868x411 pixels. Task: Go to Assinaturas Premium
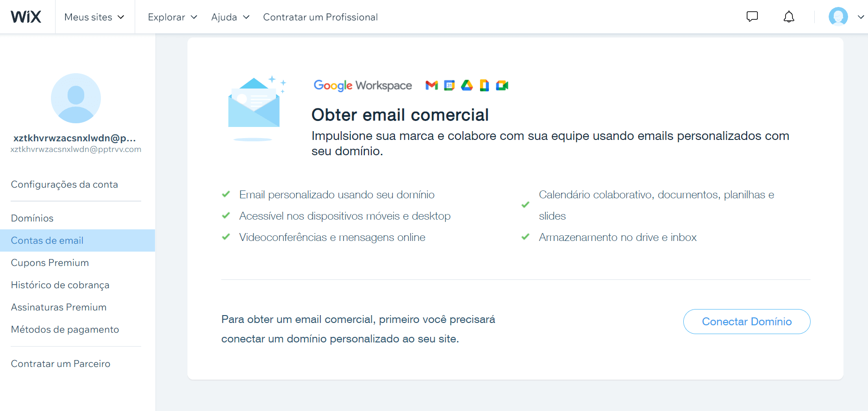pyautogui.click(x=59, y=307)
